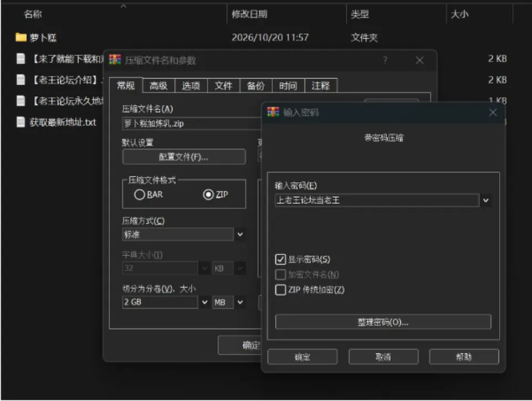Click the 获取最新地址.txt file icon

pyautogui.click(x=21, y=122)
